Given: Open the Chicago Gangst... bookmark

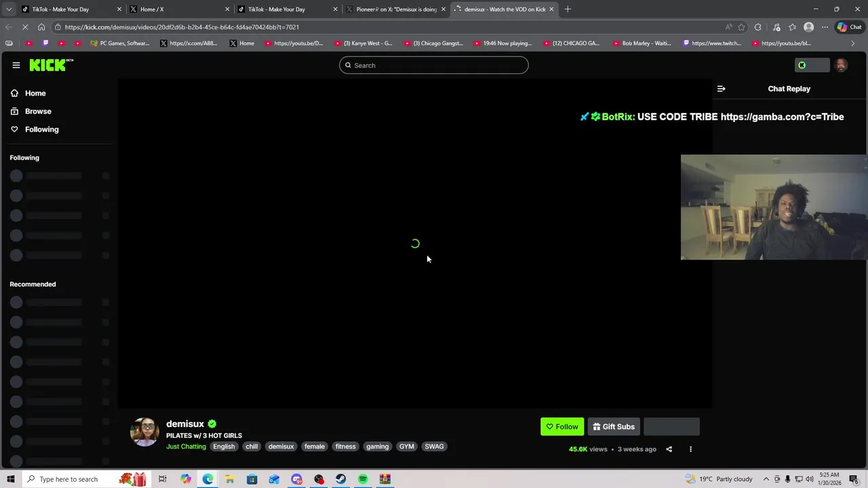Looking at the screenshot, I should point(433,43).
